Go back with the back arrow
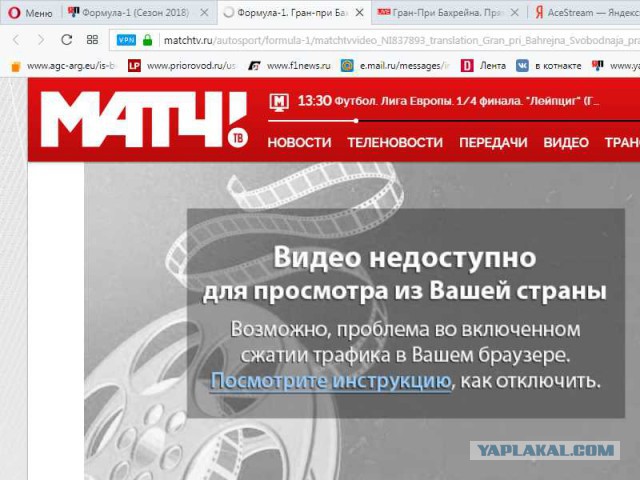The height and width of the screenshot is (480, 640). coord(16,40)
